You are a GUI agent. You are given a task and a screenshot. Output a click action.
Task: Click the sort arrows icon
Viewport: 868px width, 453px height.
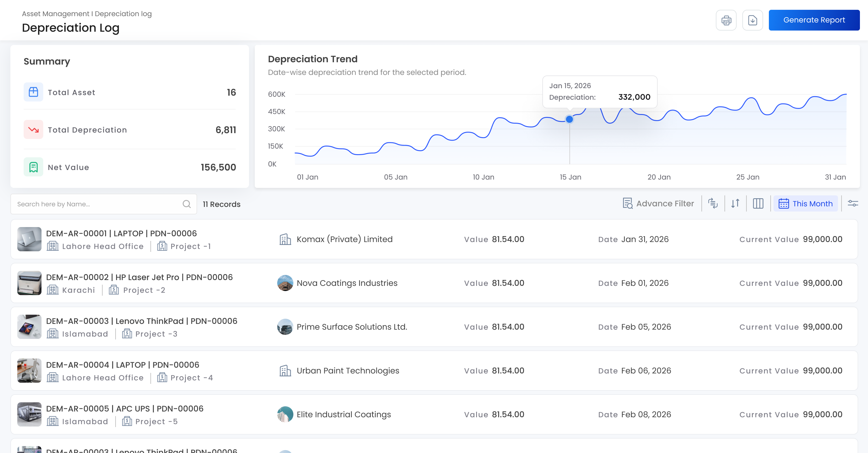tap(735, 203)
